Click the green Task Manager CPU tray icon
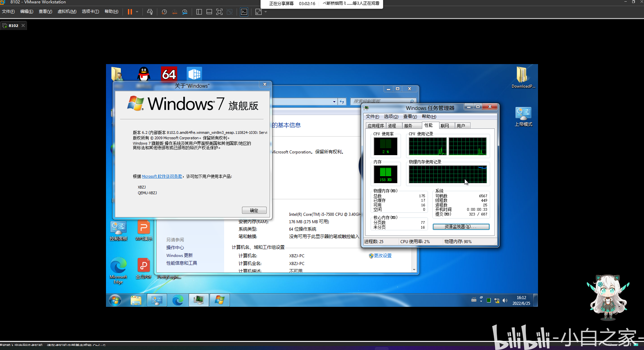The height and width of the screenshot is (350, 644). click(x=489, y=300)
